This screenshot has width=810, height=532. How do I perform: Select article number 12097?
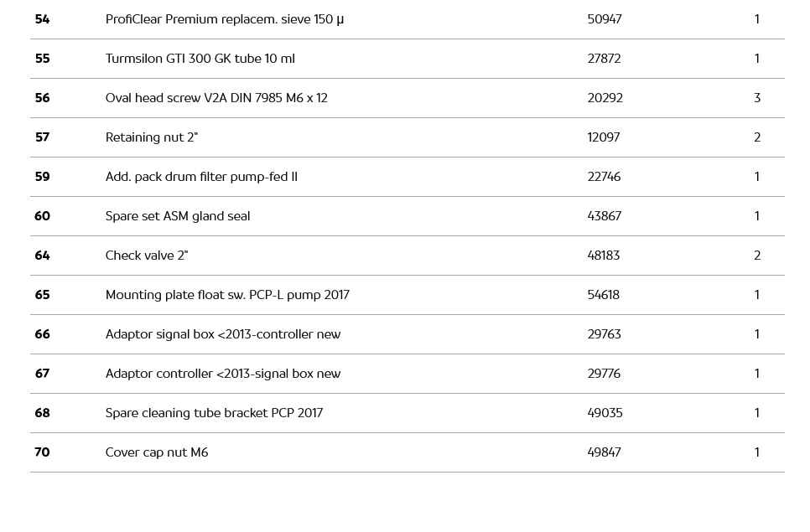pyautogui.click(x=603, y=137)
